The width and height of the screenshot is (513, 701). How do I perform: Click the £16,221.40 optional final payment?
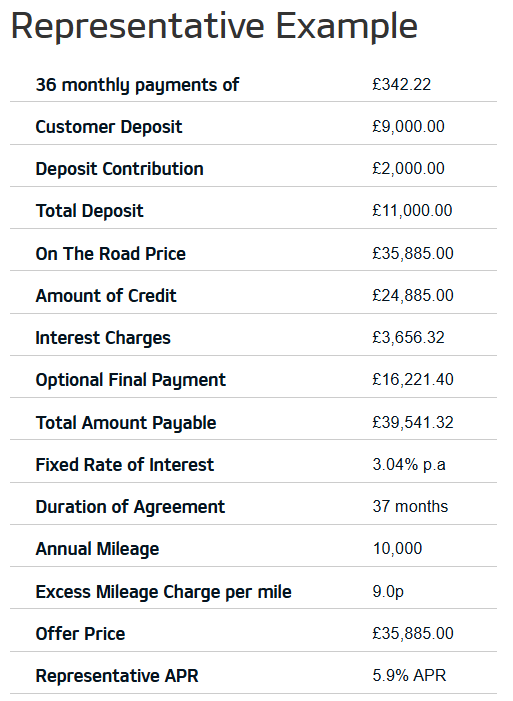tap(413, 380)
